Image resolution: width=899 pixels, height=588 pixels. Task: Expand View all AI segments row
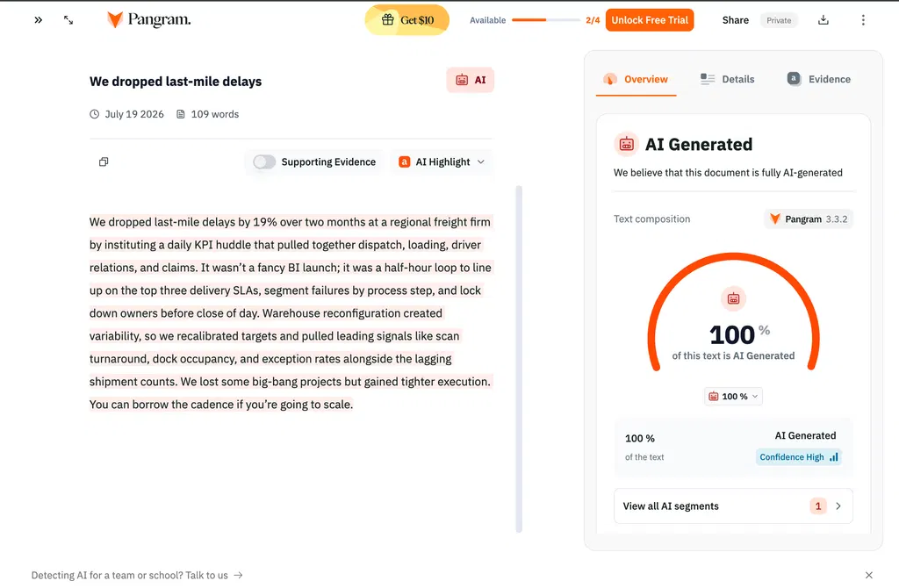[x=733, y=506]
